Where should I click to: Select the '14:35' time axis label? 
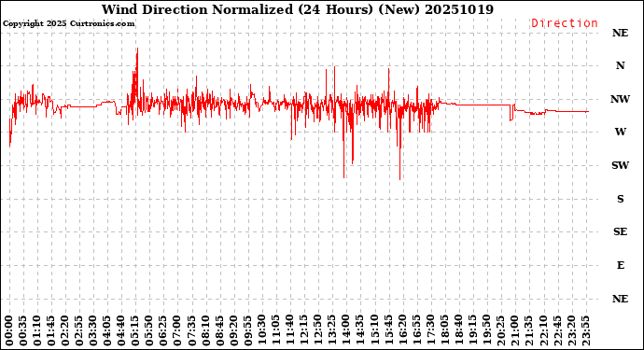click(360, 331)
